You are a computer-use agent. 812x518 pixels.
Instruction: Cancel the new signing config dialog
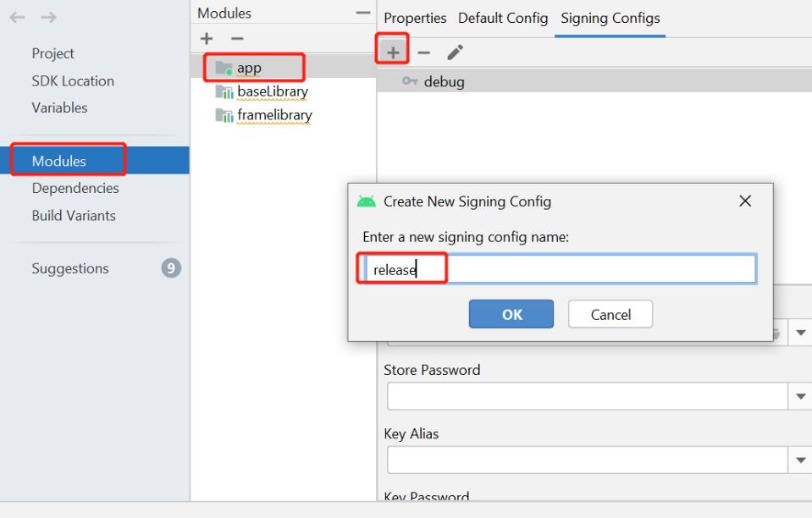tap(610, 314)
